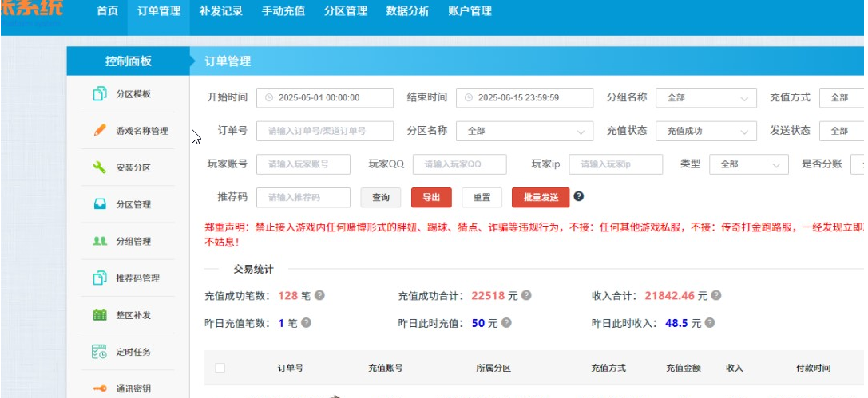
Task: Click the 付款时间 column header
Action: 813,368
